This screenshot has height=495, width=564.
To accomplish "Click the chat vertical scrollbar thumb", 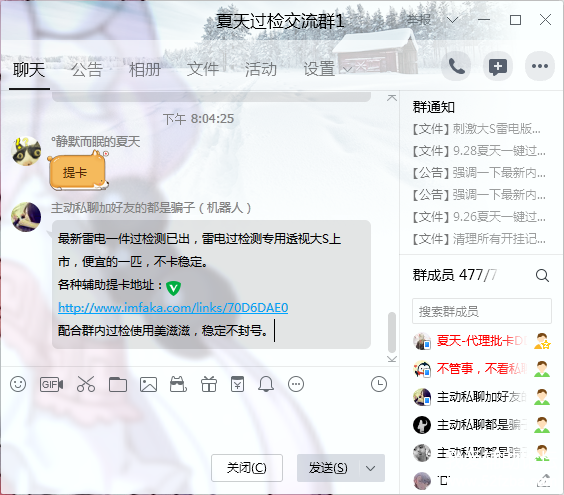I will tap(392, 332).
